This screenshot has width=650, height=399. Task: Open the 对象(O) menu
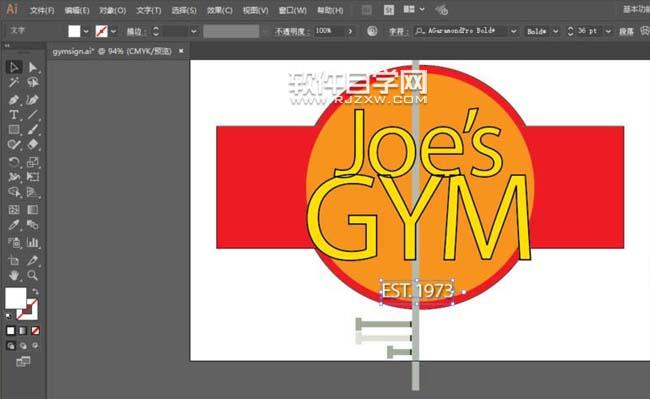pyautogui.click(x=113, y=10)
